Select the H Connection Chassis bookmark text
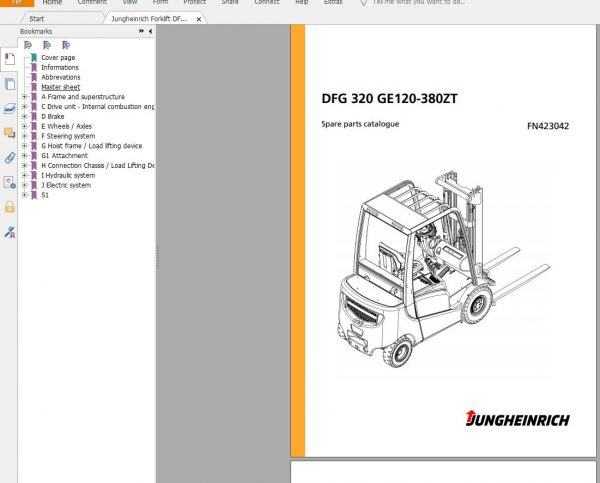The height and width of the screenshot is (483, 600). click(98, 165)
